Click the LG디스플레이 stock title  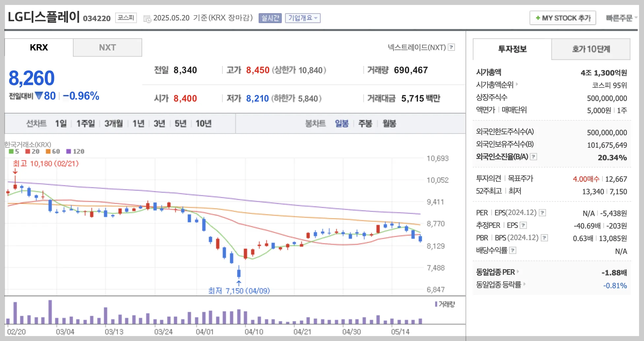(x=44, y=17)
